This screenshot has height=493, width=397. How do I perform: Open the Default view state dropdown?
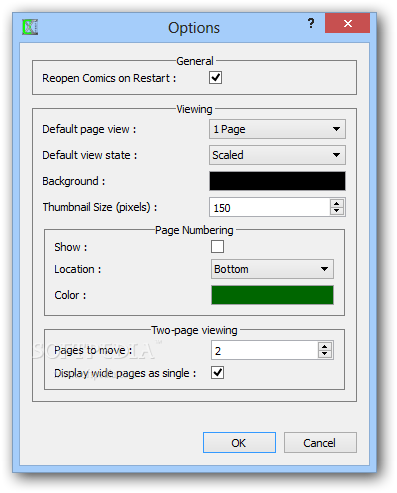[277, 155]
